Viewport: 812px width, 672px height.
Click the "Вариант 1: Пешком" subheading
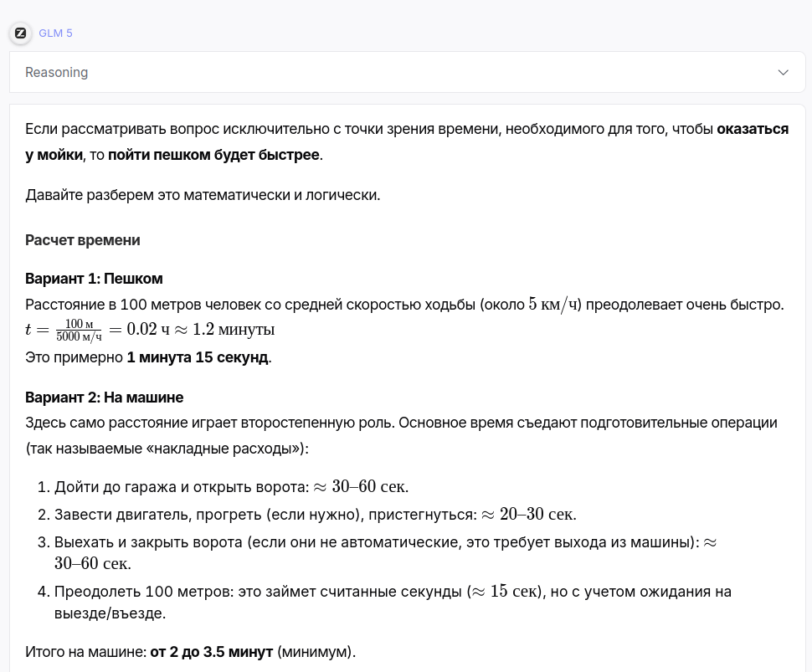(x=94, y=279)
